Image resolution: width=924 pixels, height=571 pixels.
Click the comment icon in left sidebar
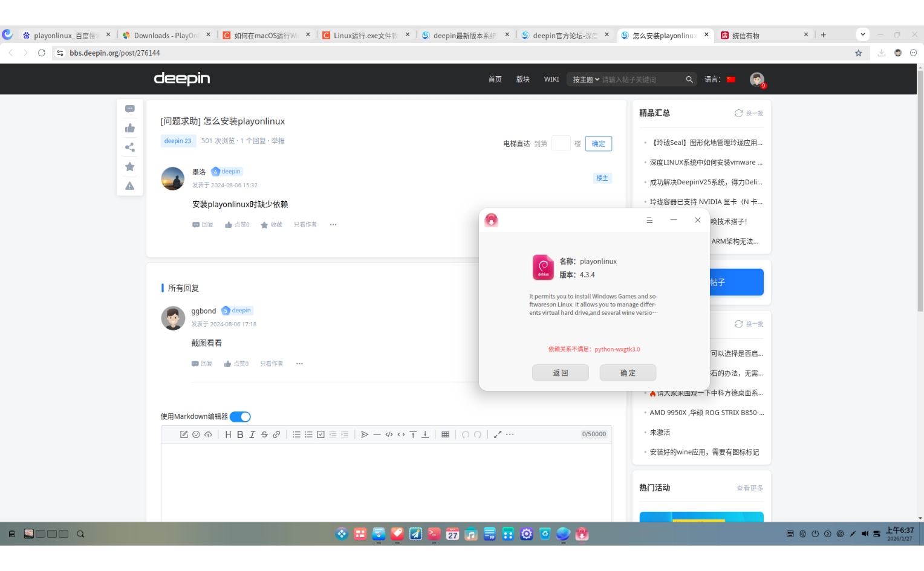tap(130, 109)
